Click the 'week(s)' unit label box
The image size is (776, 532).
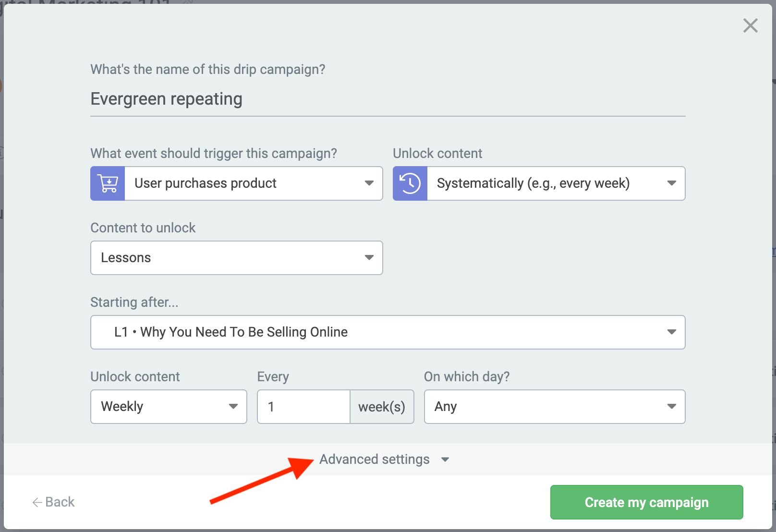[x=382, y=407]
